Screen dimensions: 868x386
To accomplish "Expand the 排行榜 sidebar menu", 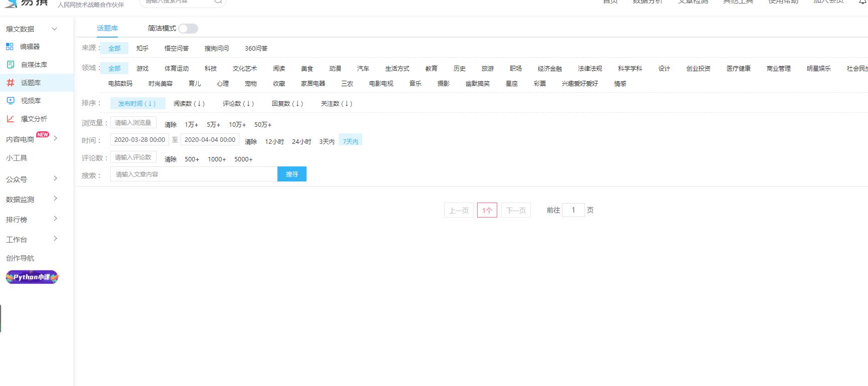I will click(56, 219).
